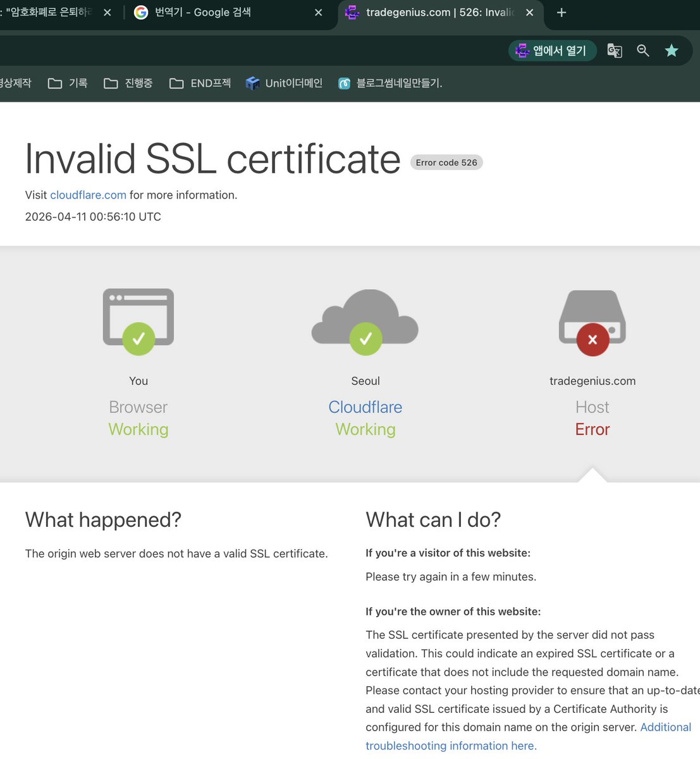Open the '진행중' bookmarks folder
The image size is (700, 759).
128,83
